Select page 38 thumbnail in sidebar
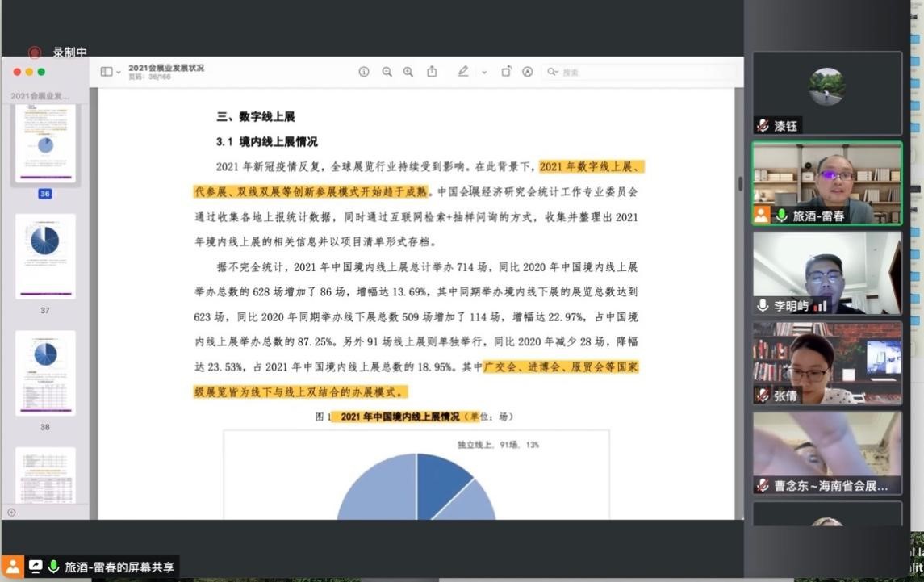 pos(45,373)
